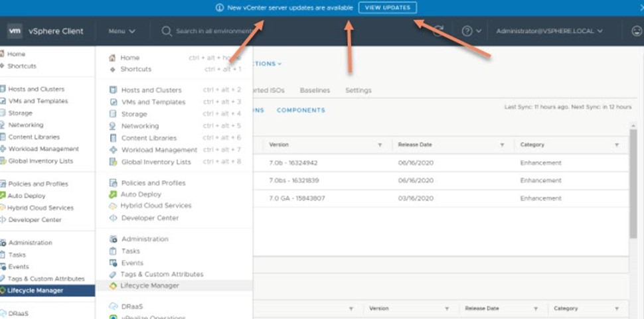644x319 pixels.
Task: Choose the Storage icon in the Menu dropdown
Action: coord(113,114)
